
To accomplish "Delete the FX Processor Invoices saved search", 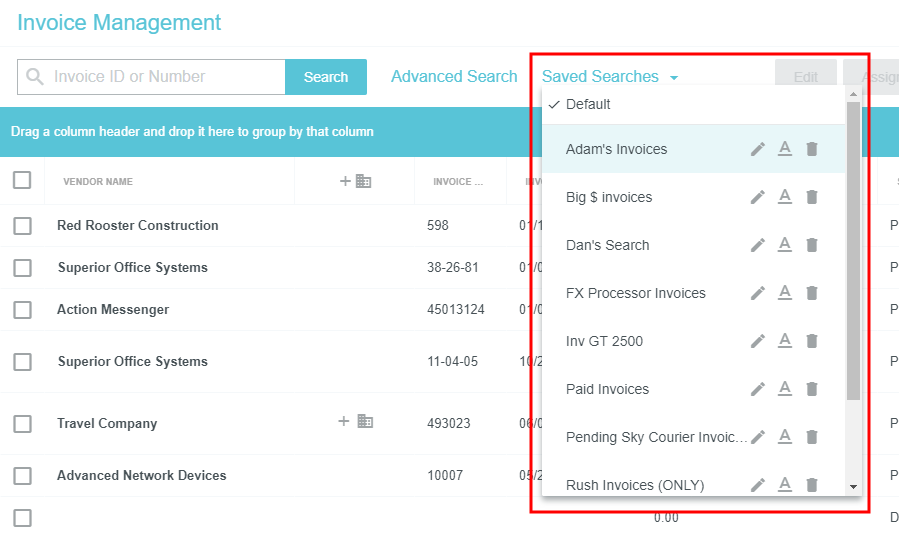I will pyautogui.click(x=812, y=293).
